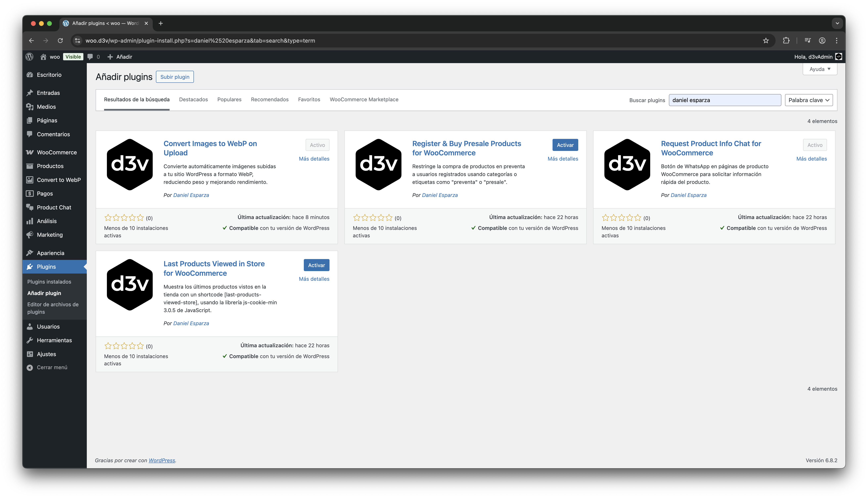Click the Buscar plugins search field
The height and width of the screenshot is (498, 868).
pyautogui.click(x=725, y=100)
